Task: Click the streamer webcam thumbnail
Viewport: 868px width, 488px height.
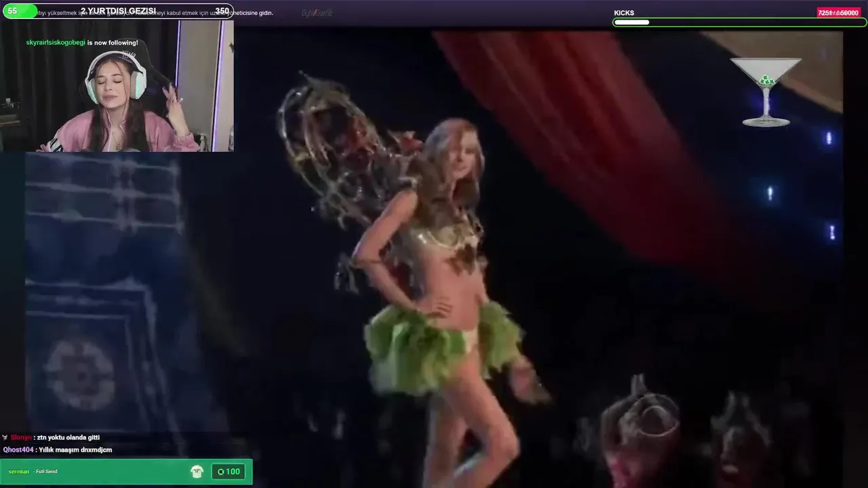Action: coord(117,86)
